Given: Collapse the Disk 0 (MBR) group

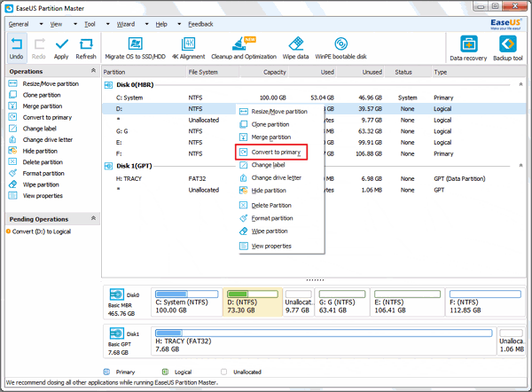Looking at the screenshot, I should click(520, 84).
